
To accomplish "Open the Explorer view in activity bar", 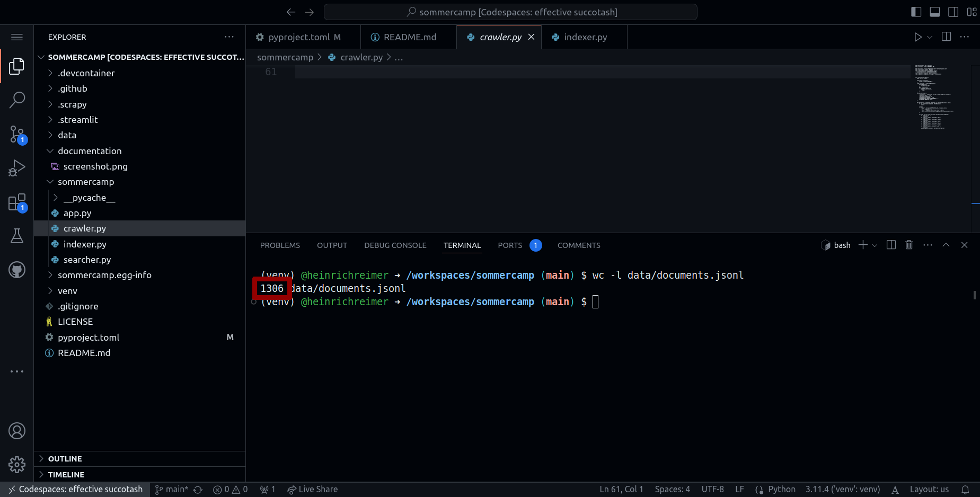I will [x=17, y=66].
